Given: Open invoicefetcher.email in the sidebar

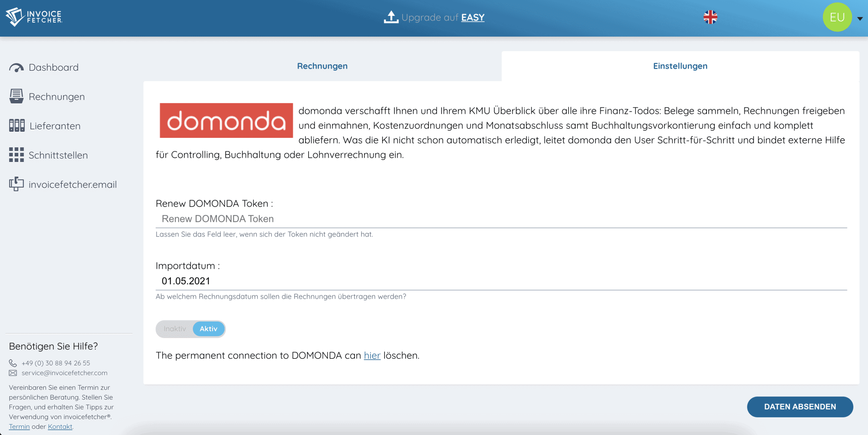Looking at the screenshot, I should (73, 185).
